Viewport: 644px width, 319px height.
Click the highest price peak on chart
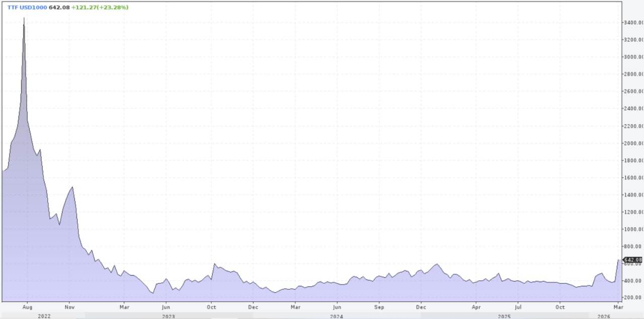coord(24,19)
